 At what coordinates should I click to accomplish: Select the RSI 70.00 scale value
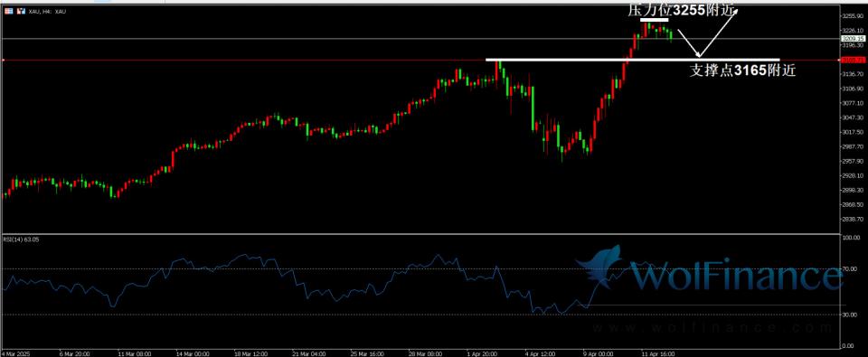[x=850, y=269]
